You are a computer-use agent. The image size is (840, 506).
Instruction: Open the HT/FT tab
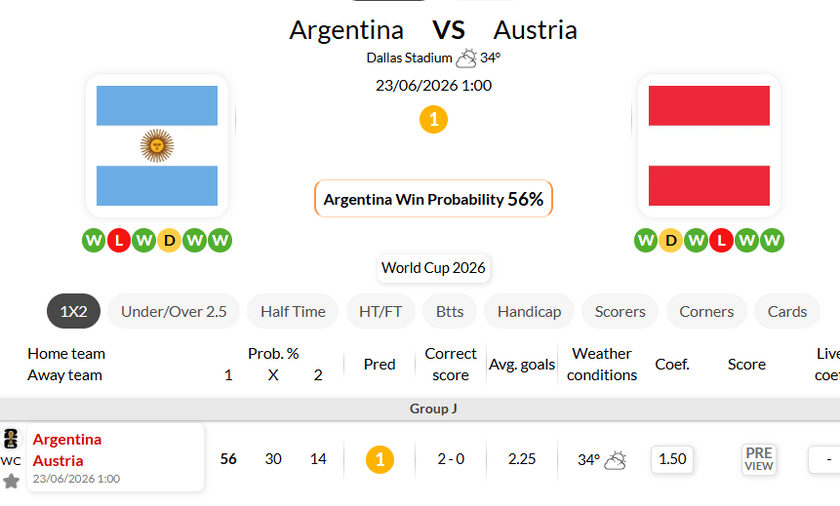click(x=380, y=311)
